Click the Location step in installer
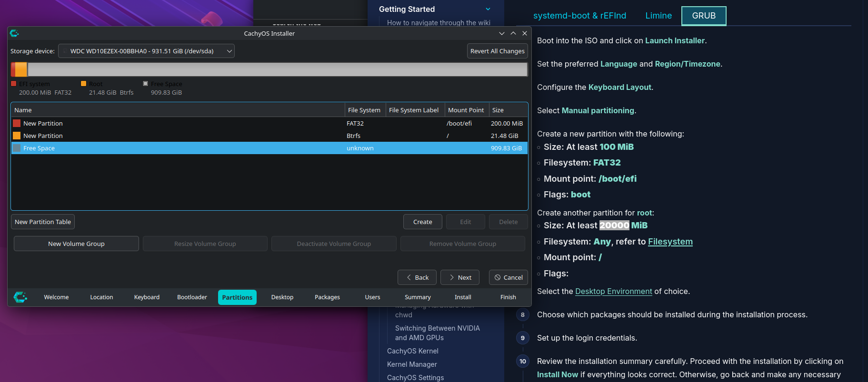 [101, 297]
